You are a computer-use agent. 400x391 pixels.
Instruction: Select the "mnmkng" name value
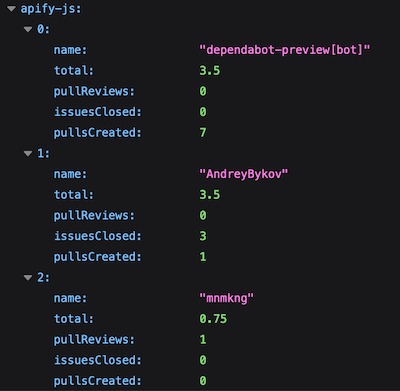click(x=226, y=298)
